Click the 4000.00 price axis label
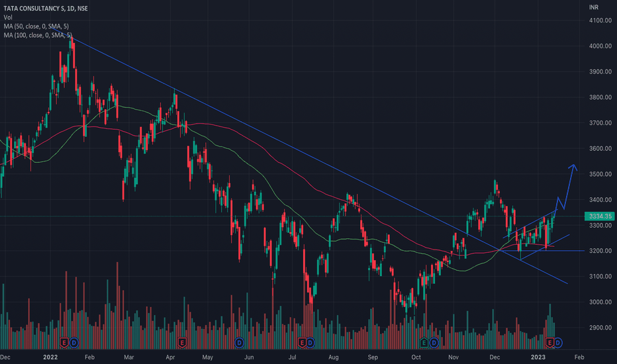 tap(600, 46)
